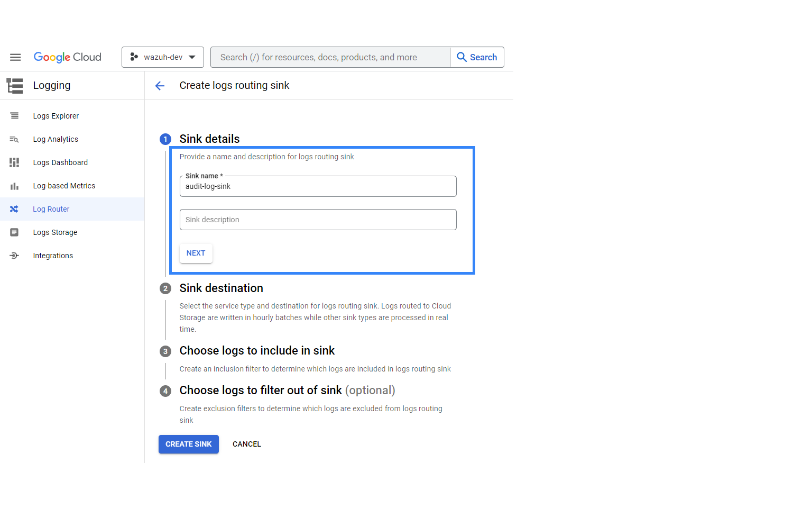
Task: Click the Logs Explorer sidebar icon
Action: (14, 116)
